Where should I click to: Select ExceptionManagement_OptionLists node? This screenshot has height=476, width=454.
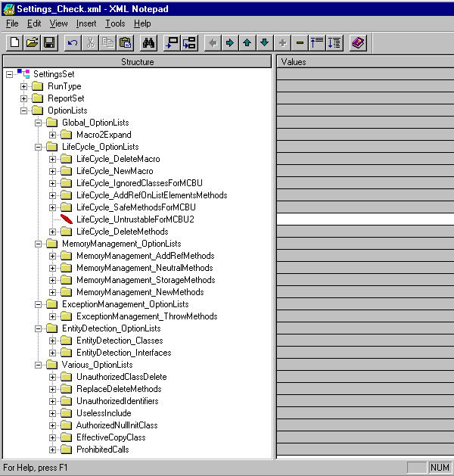126,304
